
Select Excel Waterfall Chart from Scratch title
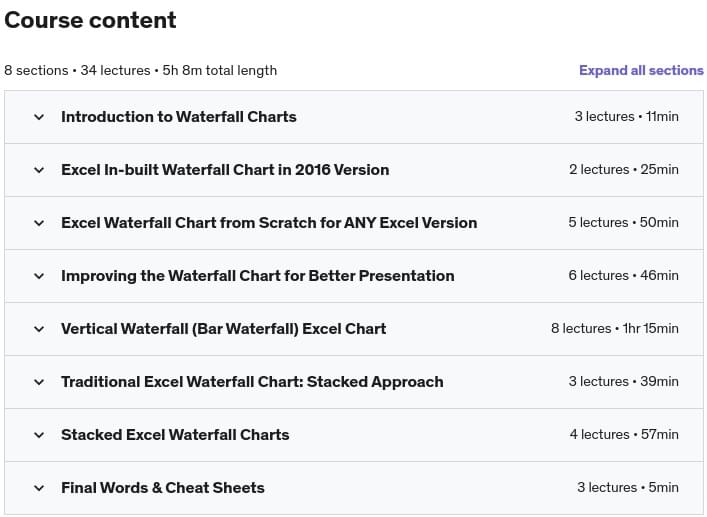[x=269, y=223]
